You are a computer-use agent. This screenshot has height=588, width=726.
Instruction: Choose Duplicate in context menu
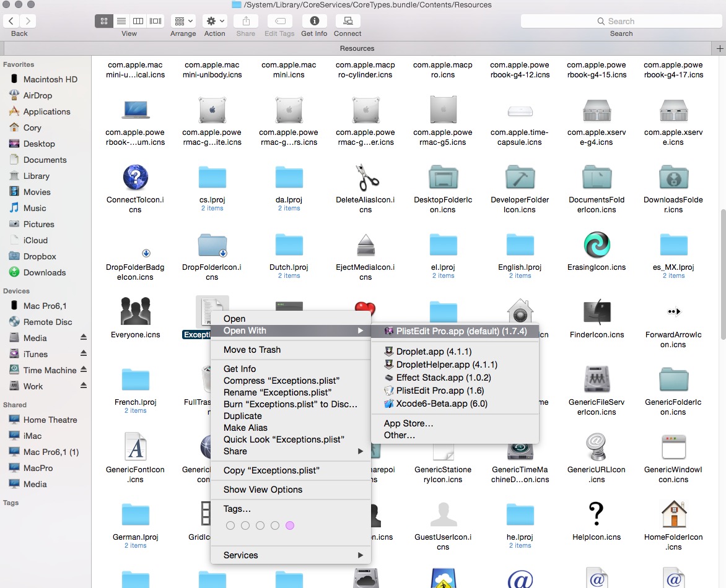[291, 416]
